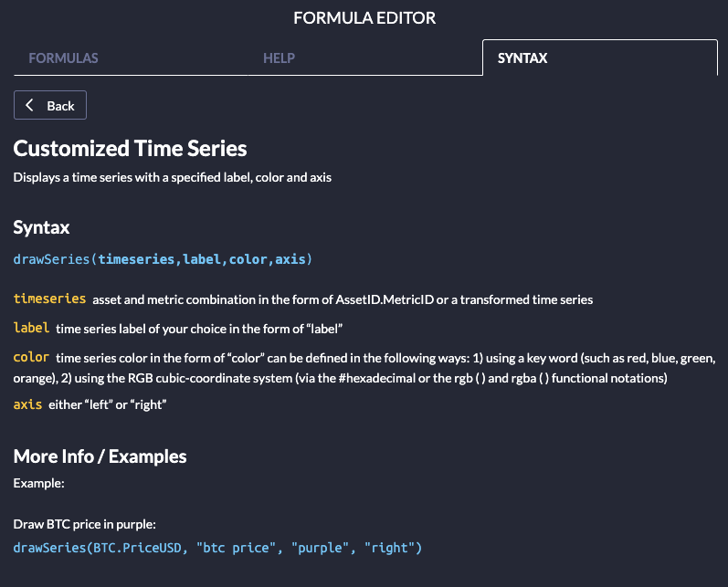
Task: Click the yellow timeseries parameter name
Action: [50, 299]
